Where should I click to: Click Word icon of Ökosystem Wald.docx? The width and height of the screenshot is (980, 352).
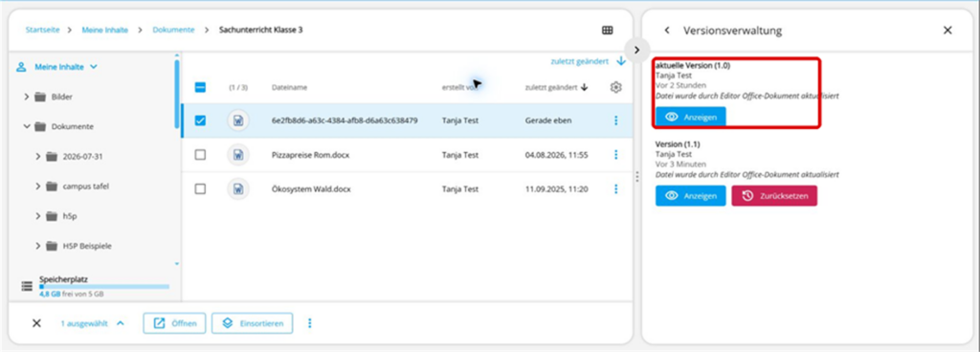(x=237, y=188)
